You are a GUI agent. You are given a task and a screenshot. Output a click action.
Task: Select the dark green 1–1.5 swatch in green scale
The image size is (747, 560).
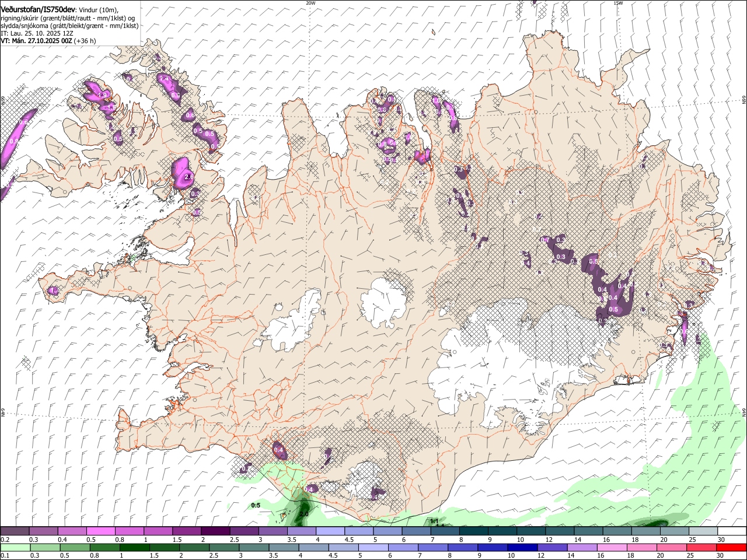(135, 548)
